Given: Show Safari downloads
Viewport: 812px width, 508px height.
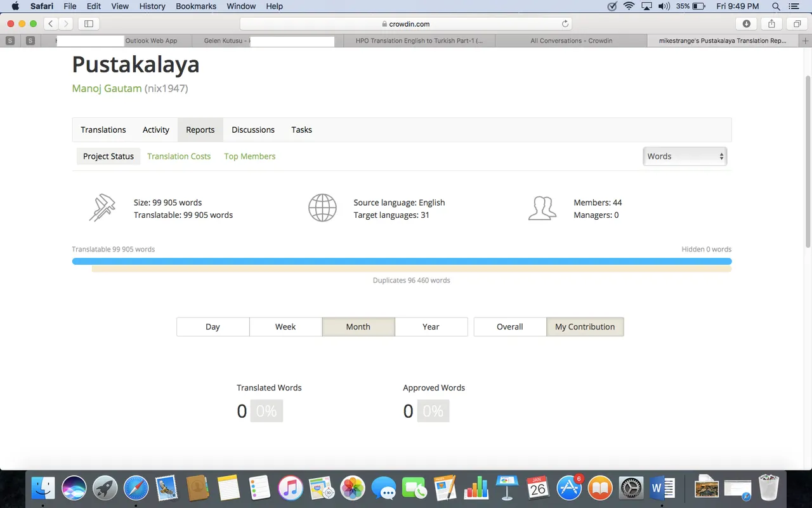Looking at the screenshot, I should click(746, 23).
